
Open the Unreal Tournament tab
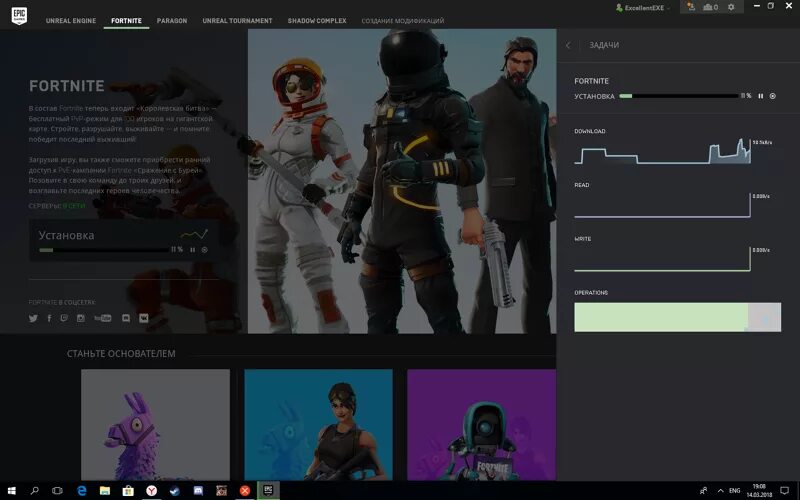tap(237, 21)
